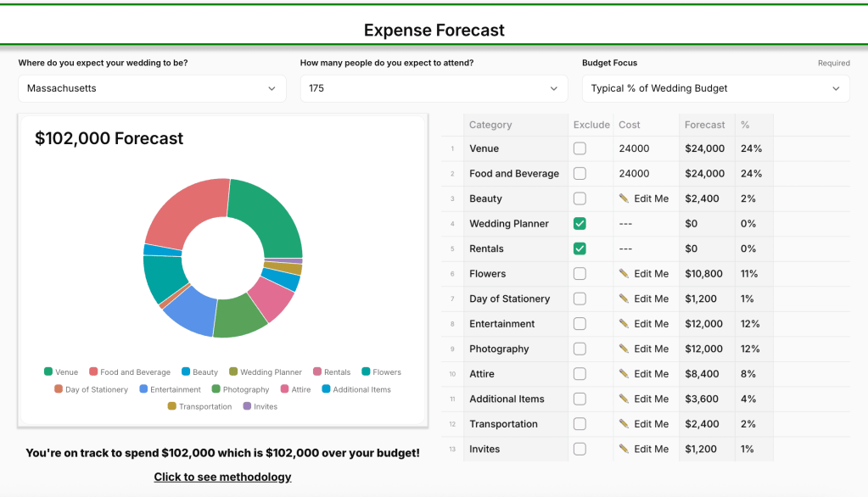The image size is (868, 497).
Task: Click the Food and Beverage cost cell
Action: click(646, 174)
